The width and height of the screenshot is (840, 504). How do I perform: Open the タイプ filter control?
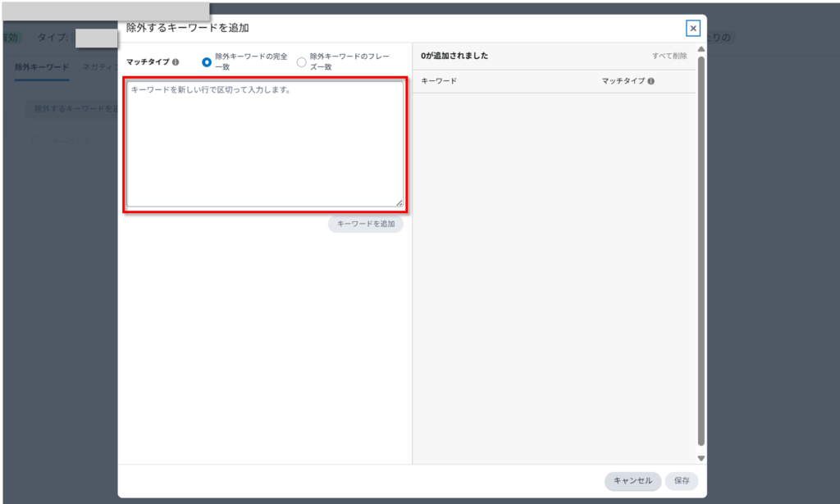[96, 37]
